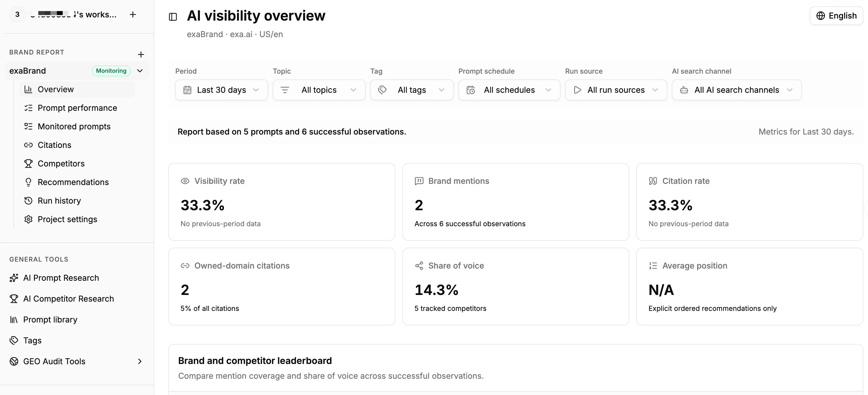This screenshot has width=868, height=395.
Task: Open the Last 30 days period dropdown
Action: (221, 90)
